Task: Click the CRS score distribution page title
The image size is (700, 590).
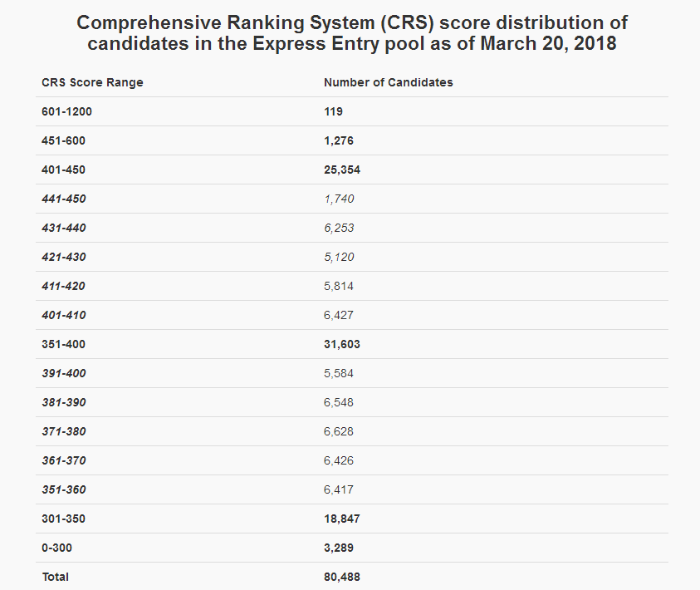Action: pos(350,32)
